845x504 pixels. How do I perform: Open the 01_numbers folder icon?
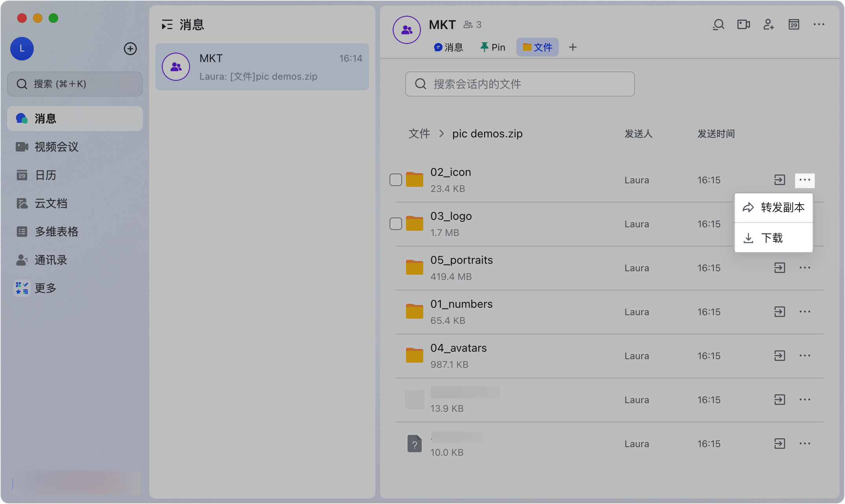point(414,312)
